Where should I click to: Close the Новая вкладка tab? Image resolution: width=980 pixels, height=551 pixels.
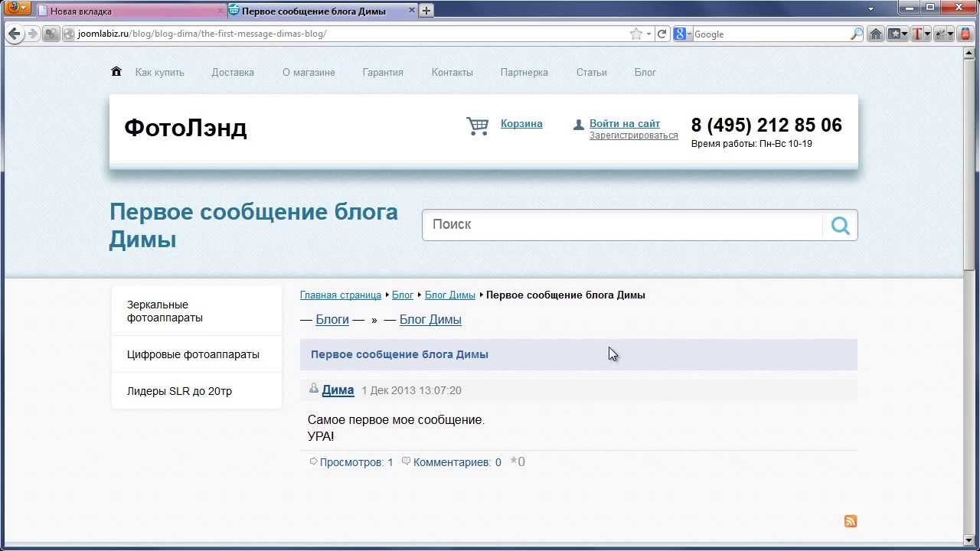220,11
